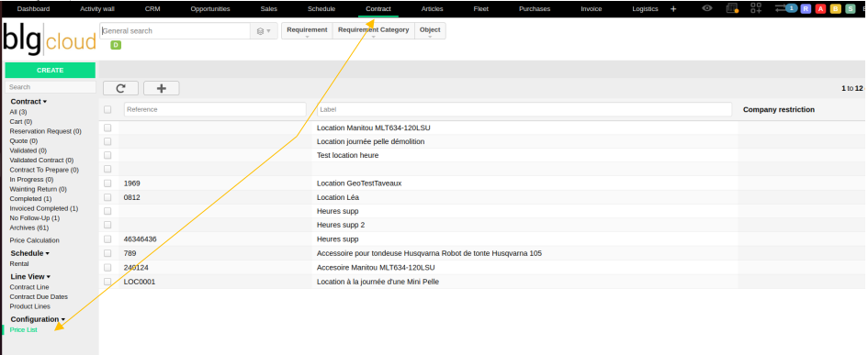Open Archives (61) in sidebar
The image size is (868, 355).
pyautogui.click(x=29, y=227)
